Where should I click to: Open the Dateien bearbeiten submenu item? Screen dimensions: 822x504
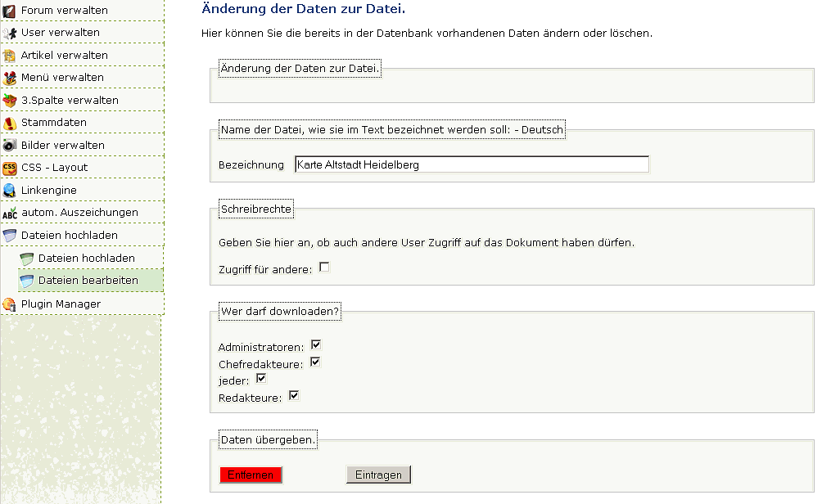[88, 281]
